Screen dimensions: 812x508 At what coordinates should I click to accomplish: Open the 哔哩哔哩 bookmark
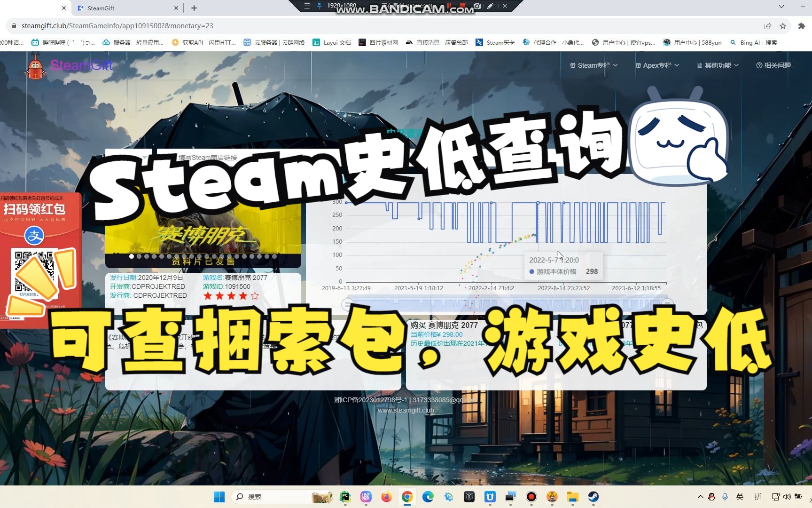pos(63,42)
